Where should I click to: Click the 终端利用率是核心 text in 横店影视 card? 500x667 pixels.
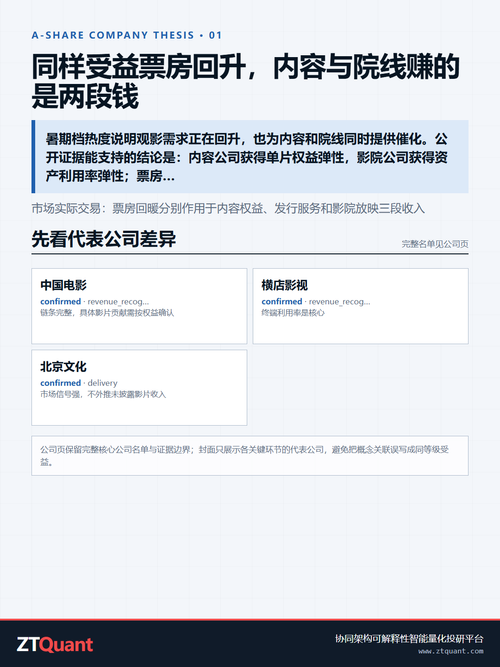tap(293, 313)
